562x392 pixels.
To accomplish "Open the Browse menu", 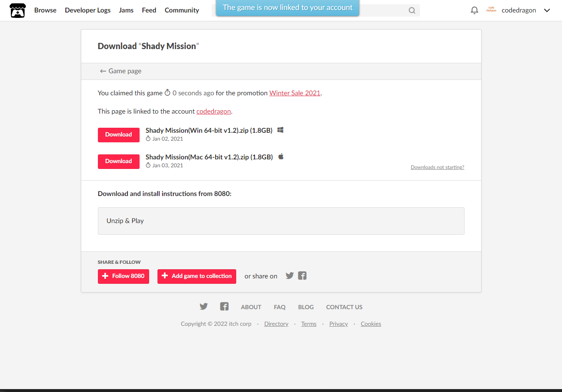I will 45,10.
